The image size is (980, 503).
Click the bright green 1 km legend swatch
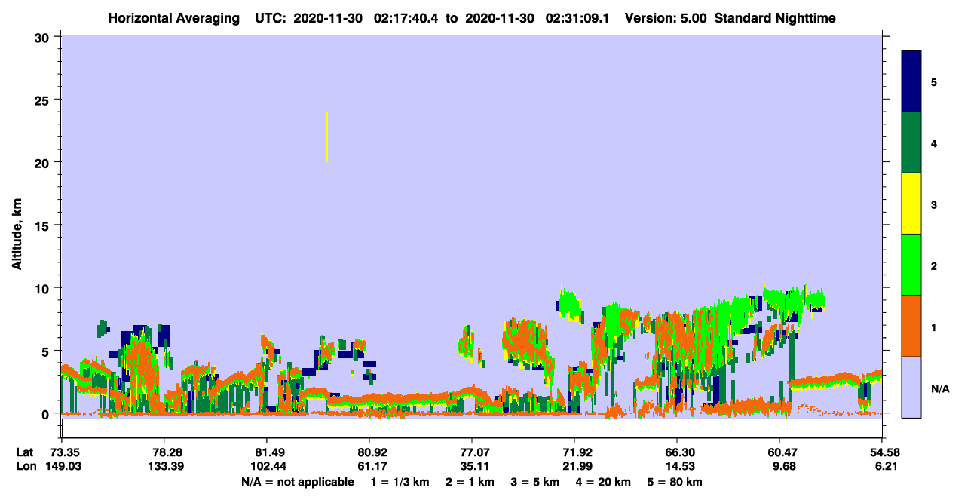pos(911,265)
